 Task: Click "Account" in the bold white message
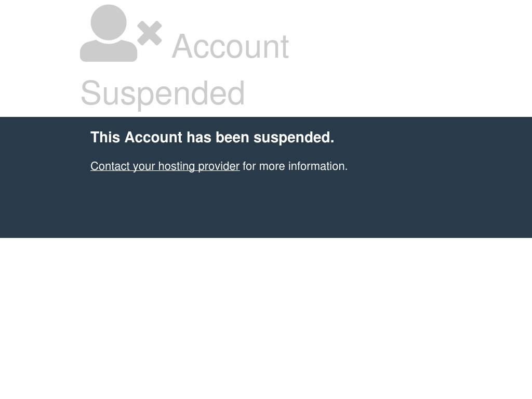(x=153, y=137)
